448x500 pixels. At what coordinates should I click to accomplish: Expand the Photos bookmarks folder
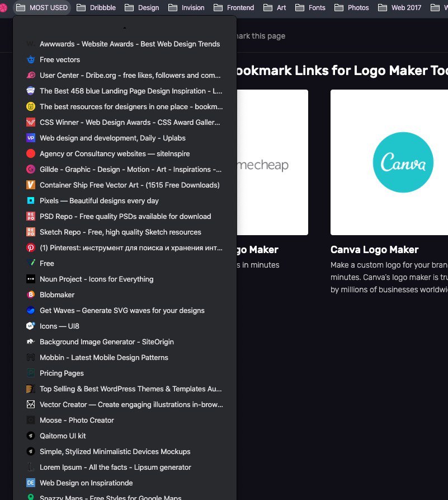click(352, 8)
